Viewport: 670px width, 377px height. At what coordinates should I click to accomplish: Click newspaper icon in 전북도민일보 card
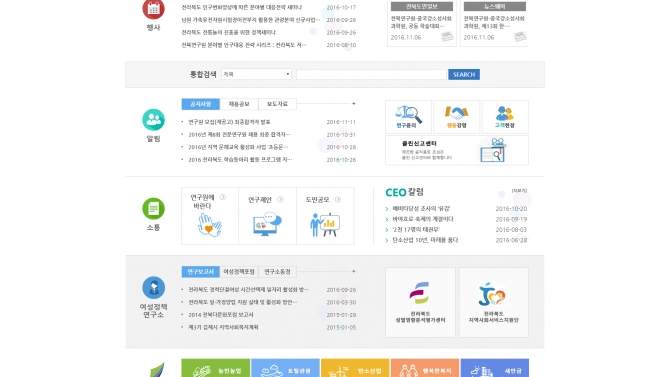pyautogui.click(x=447, y=37)
